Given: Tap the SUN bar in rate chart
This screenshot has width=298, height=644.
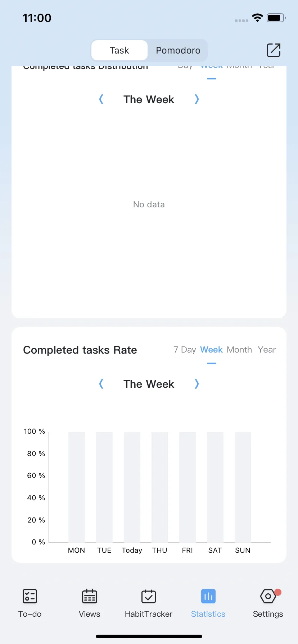Looking at the screenshot, I should (243, 487).
